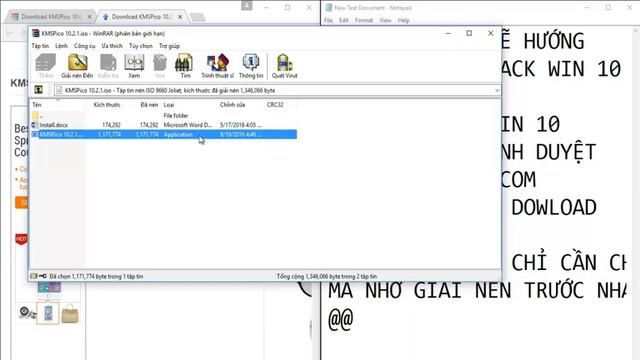Open the Tập tin menu

click(x=40, y=46)
